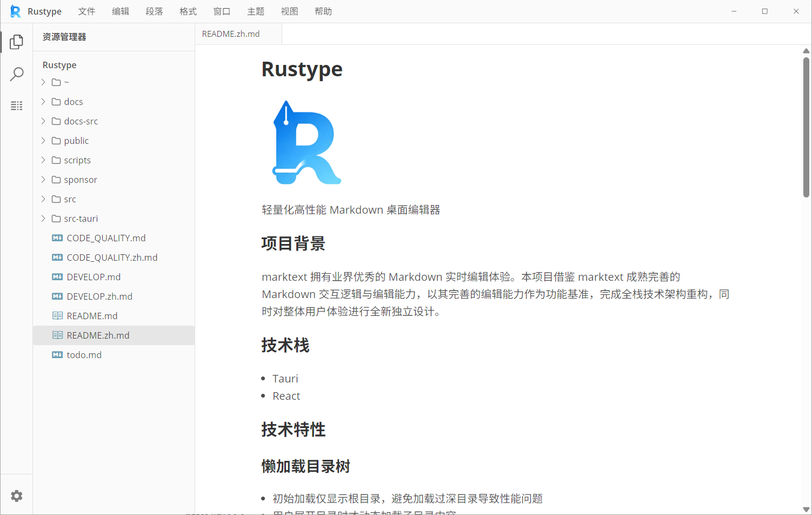Viewport: 812px width, 515px height.
Task: Expand the sponsor folder chevron
Action: 43,180
